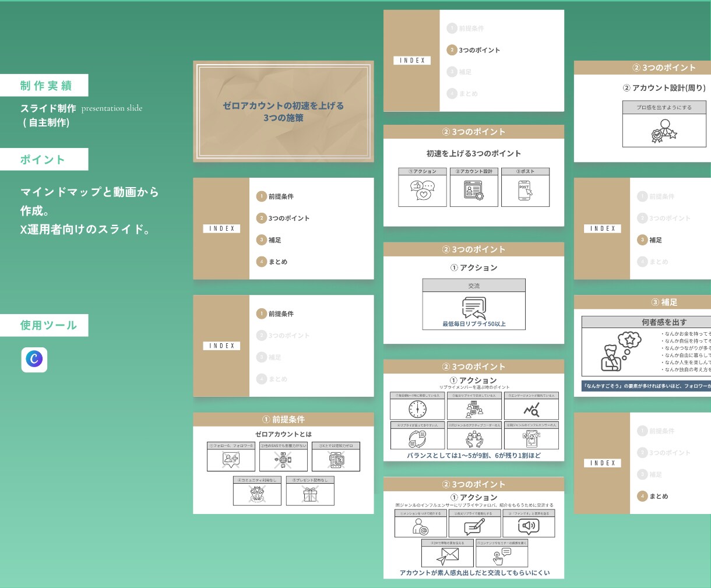Click the profile page gear icon under ②アカウント設計
711x588 pixels.
(x=474, y=190)
